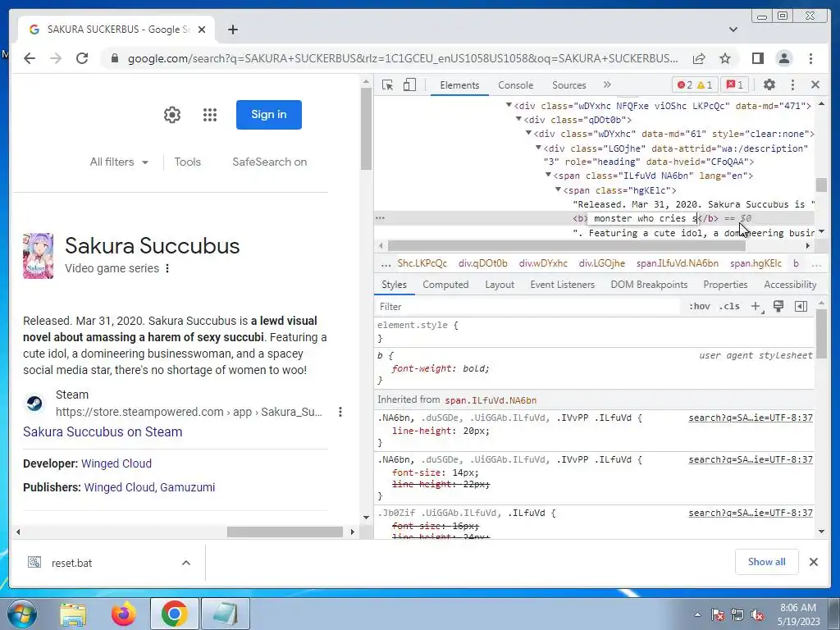840x630 pixels.
Task: Switch to the Sources tab
Action: pyautogui.click(x=569, y=85)
